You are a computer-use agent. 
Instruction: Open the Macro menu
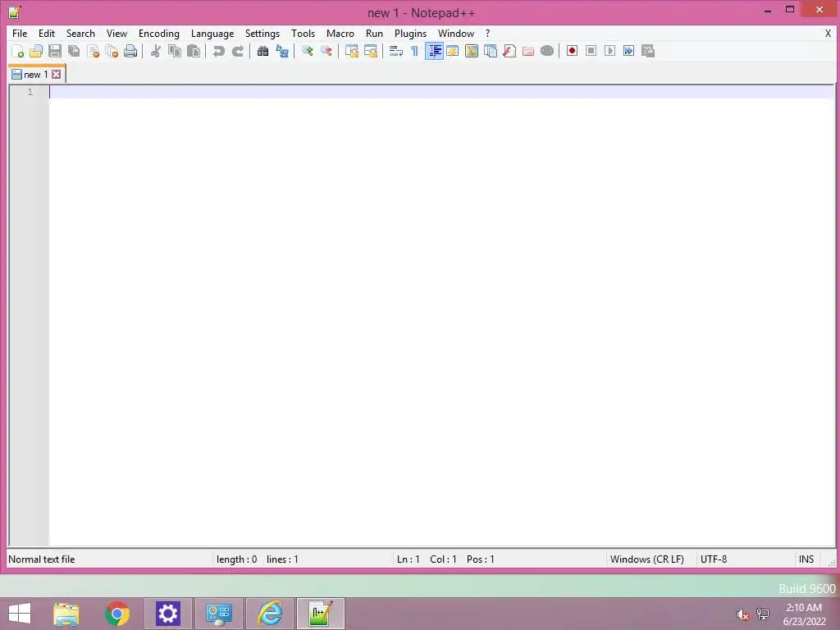(340, 33)
